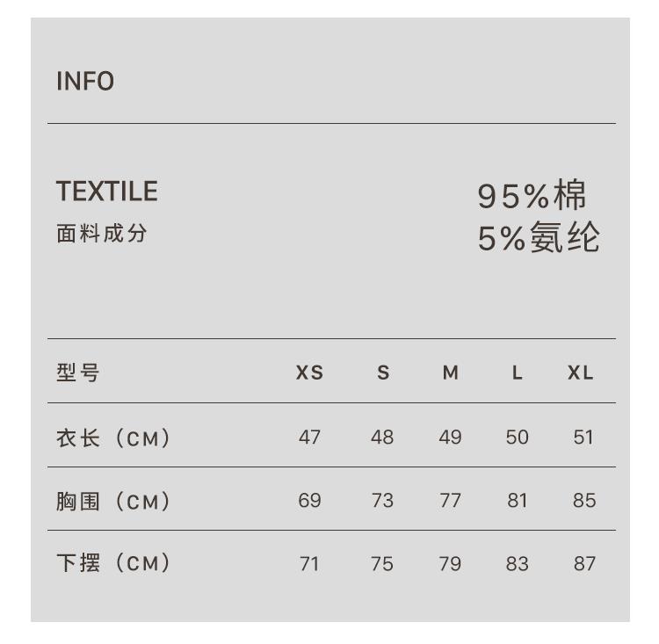659x644 pixels.
Task: Click the 95%棉 composition text
Action: coord(532,196)
